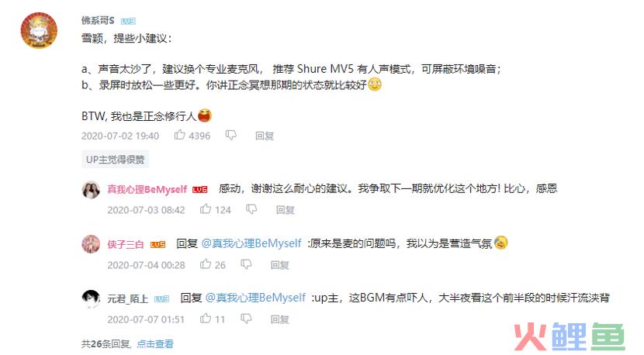
Task: Reply to the main comment posted 2020-07-02
Action: 264,136
